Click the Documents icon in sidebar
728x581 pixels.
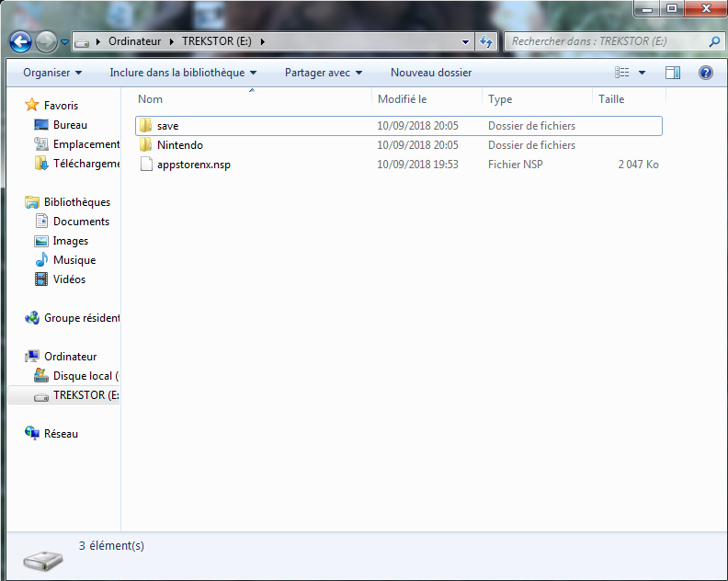[41, 221]
